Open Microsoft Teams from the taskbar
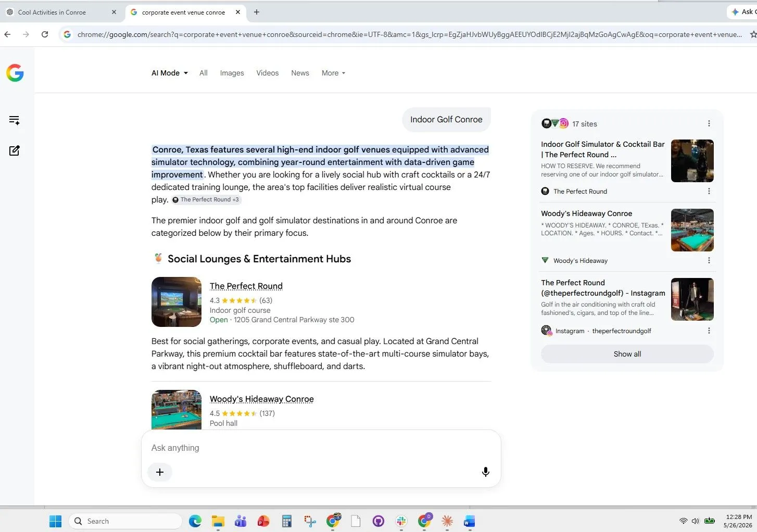This screenshot has width=757, height=532. pyautogui.click(x=241, y=521)
